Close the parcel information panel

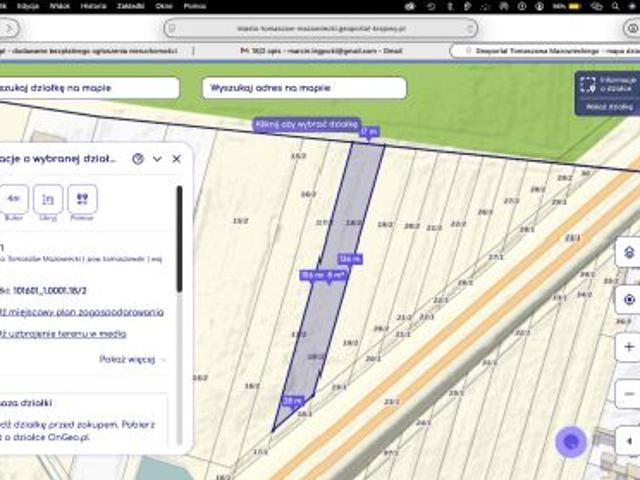pyautogui.click(x=177, y=158)
